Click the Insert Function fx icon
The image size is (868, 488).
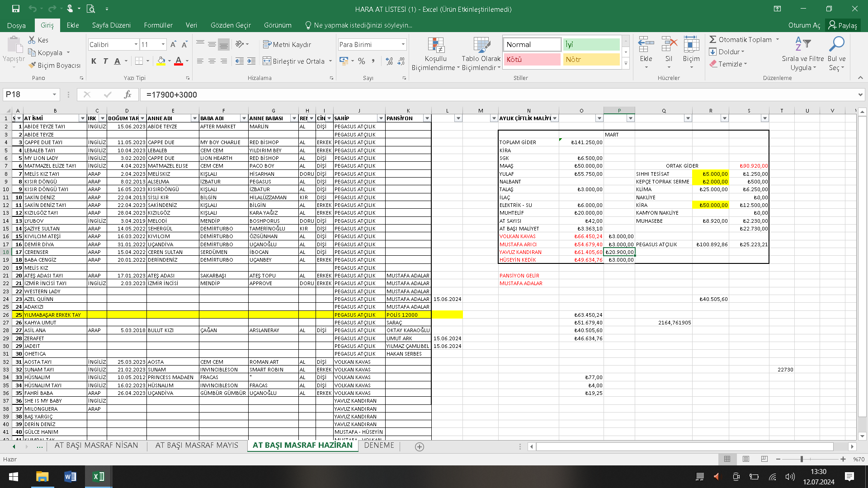pyautogui.click(x=127, y=94)
